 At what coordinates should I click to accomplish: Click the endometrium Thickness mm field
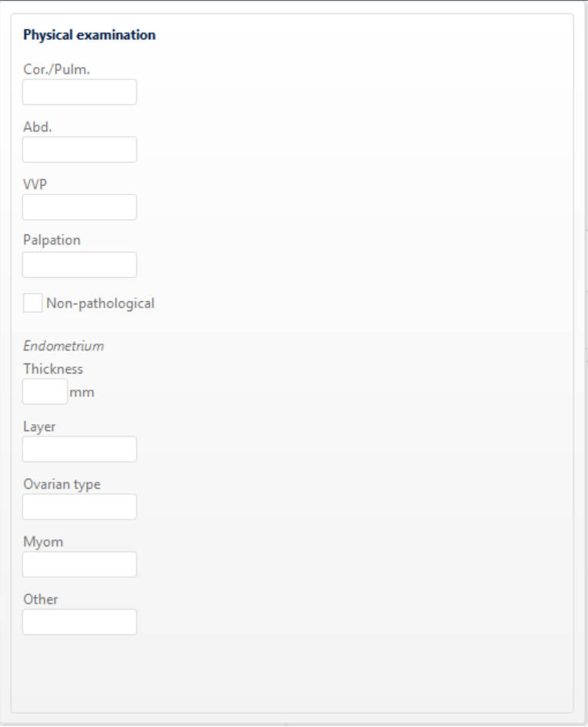(x=45, y=392)
